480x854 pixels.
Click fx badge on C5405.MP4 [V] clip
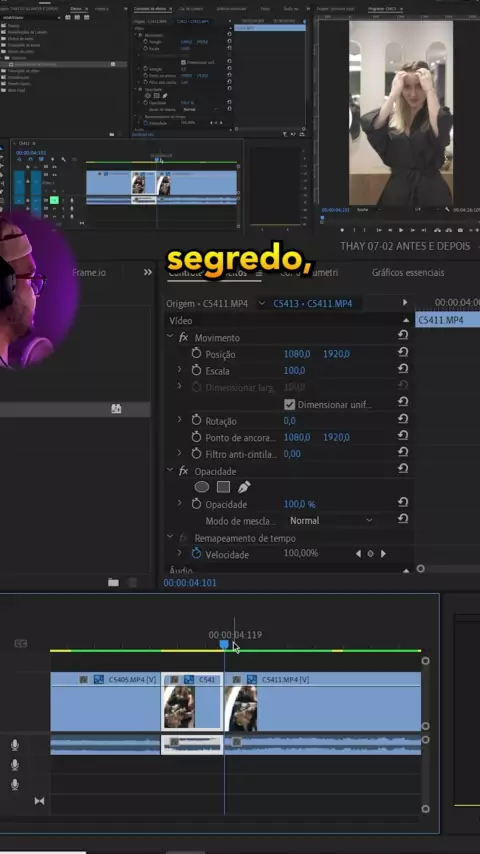pos(83,679)
